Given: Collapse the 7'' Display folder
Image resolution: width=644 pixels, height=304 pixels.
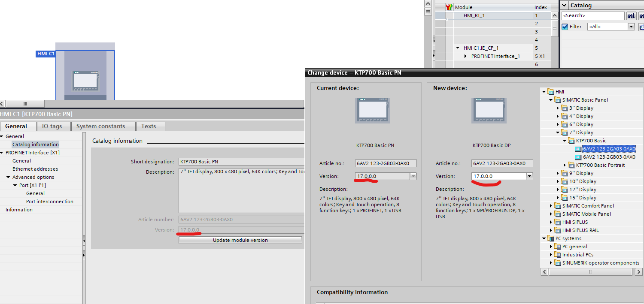Looking at the screenshot, I should (558, 132).
